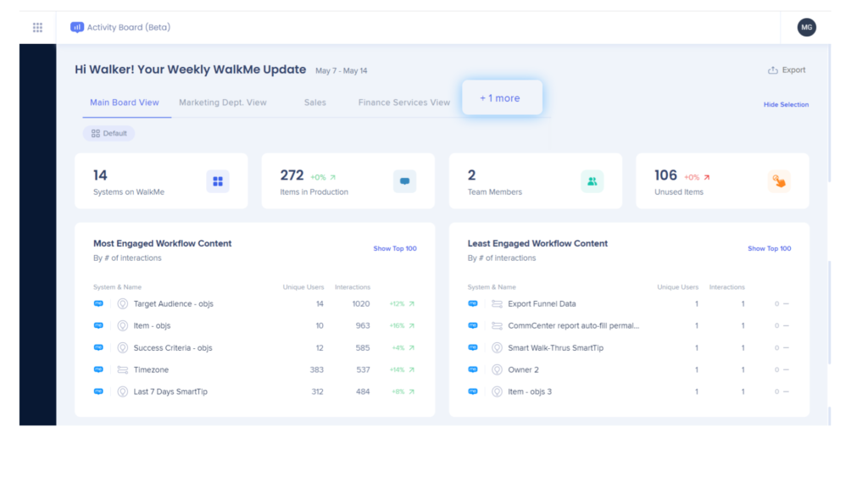This screenshot has width=868, height=488.
Task: Click the pin icon for Success Criteria - objs
Action: pos(122,347)
